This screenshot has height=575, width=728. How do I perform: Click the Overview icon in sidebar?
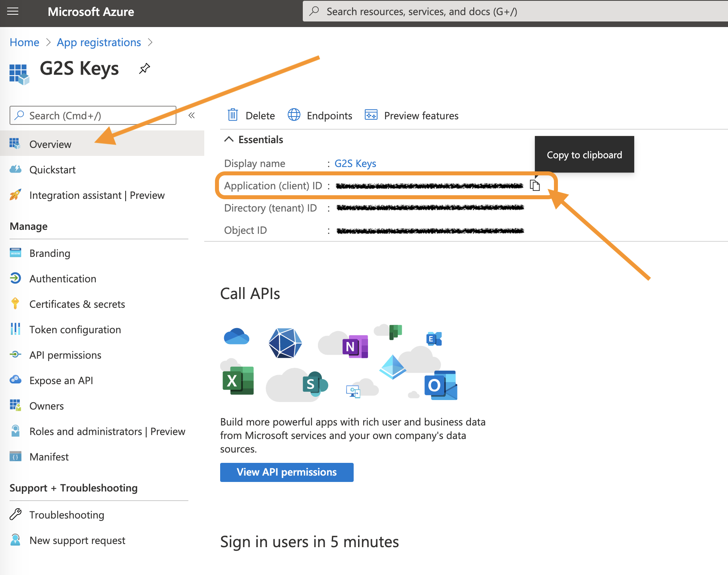pyautogui.click(x=15, y=144)
